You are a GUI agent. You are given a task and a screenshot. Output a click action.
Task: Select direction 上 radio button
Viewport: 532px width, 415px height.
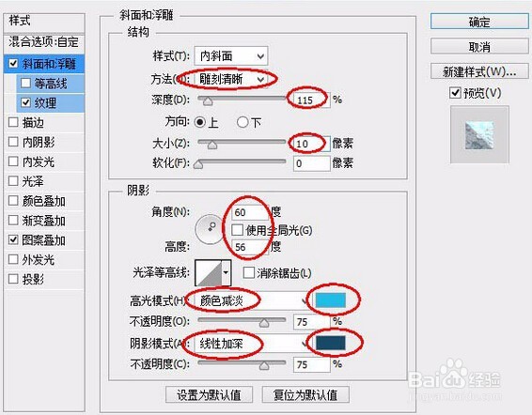200,122
